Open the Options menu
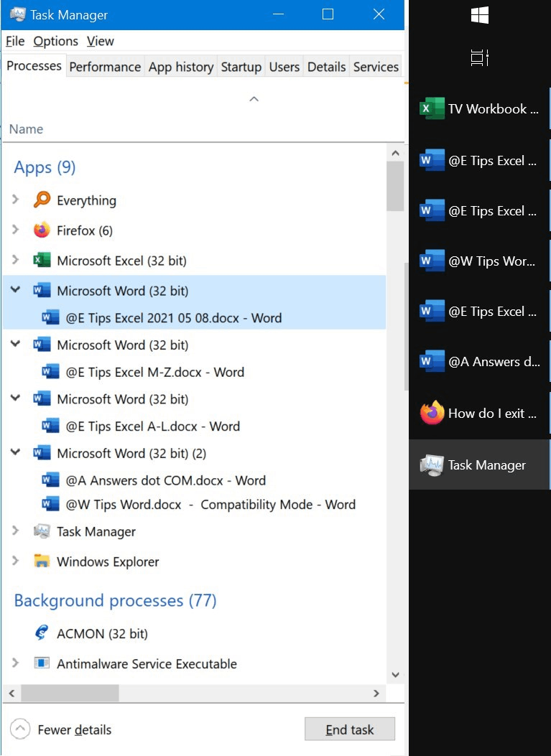Image resolution: width=551 pixels, height=756 pixels. pos(55,42)
